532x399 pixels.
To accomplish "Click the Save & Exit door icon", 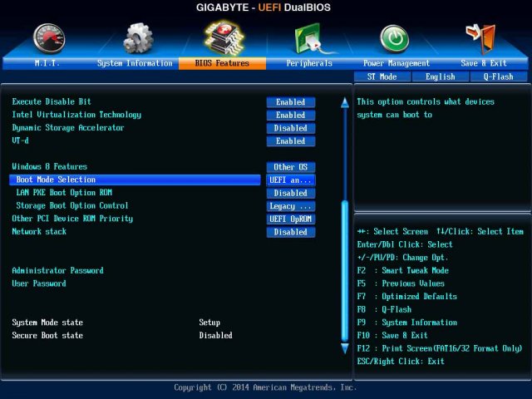I will (x=482, y=38).
